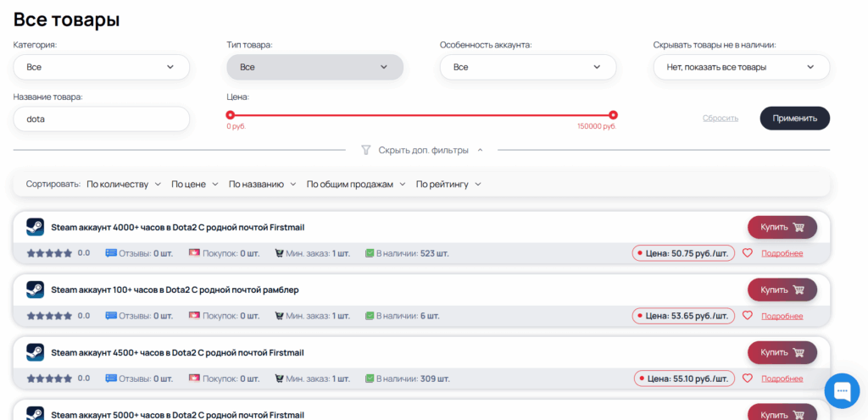The height and width of the screenshot is (420, 868).
Task: Add 4000+ hours account to favorites heart
Action: 748,253
